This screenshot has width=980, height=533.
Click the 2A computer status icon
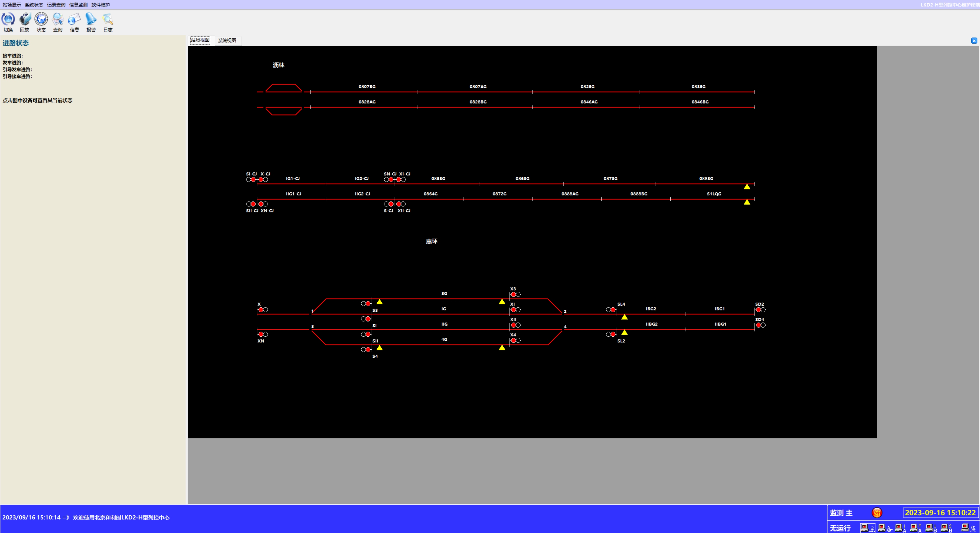click(916, 528)
